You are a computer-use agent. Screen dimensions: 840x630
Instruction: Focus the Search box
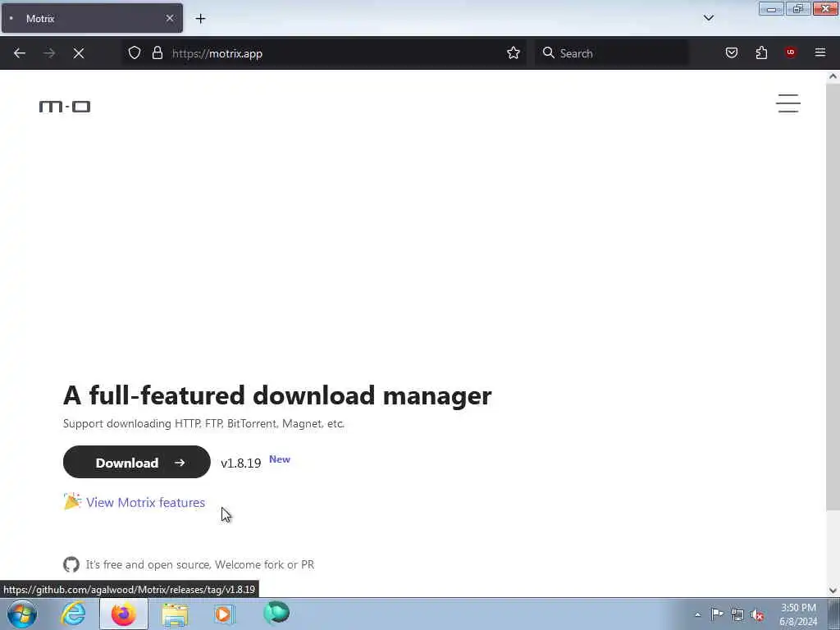tap(612, 53)
